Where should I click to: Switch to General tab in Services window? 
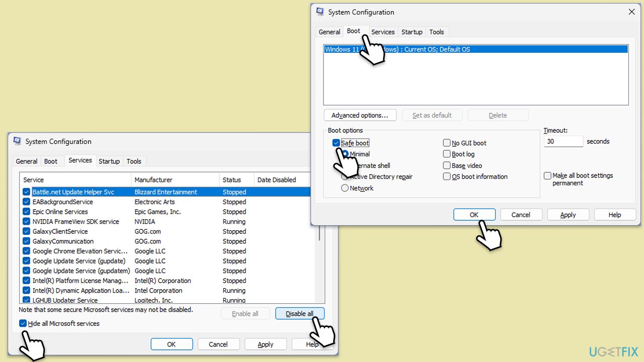click(27, 161)
